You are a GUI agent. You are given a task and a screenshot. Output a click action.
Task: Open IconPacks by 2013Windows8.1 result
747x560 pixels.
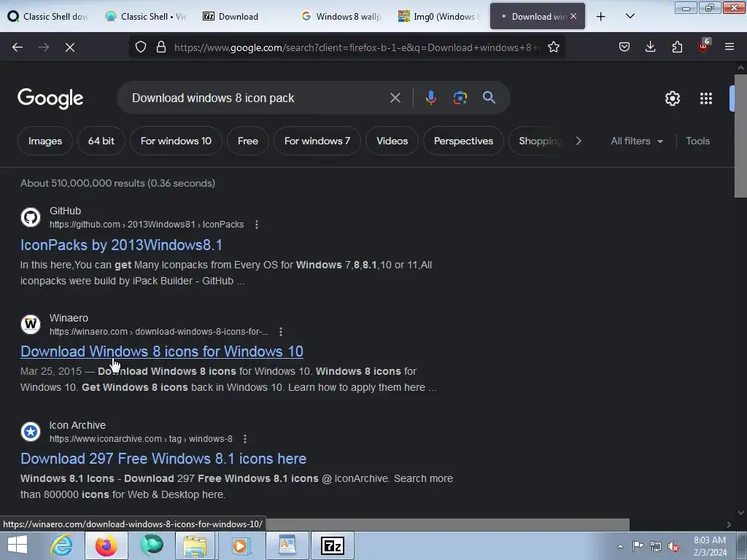click(121, 245)
